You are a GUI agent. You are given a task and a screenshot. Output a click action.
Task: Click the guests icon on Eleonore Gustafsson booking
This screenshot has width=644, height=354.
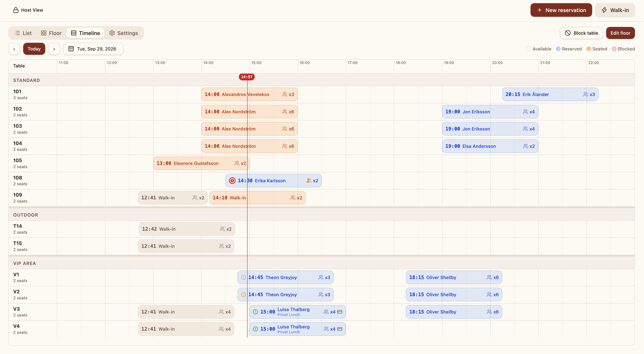(236, 163)
